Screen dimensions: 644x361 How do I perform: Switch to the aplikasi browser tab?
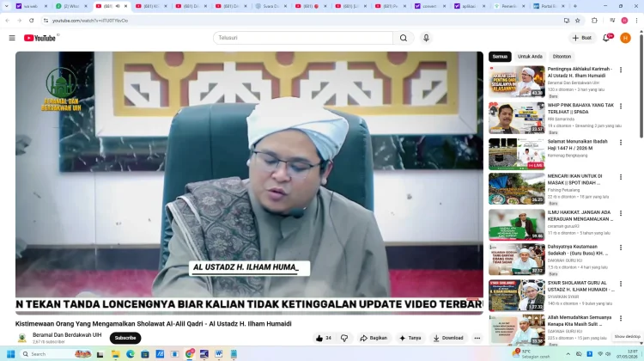point(470,6)
